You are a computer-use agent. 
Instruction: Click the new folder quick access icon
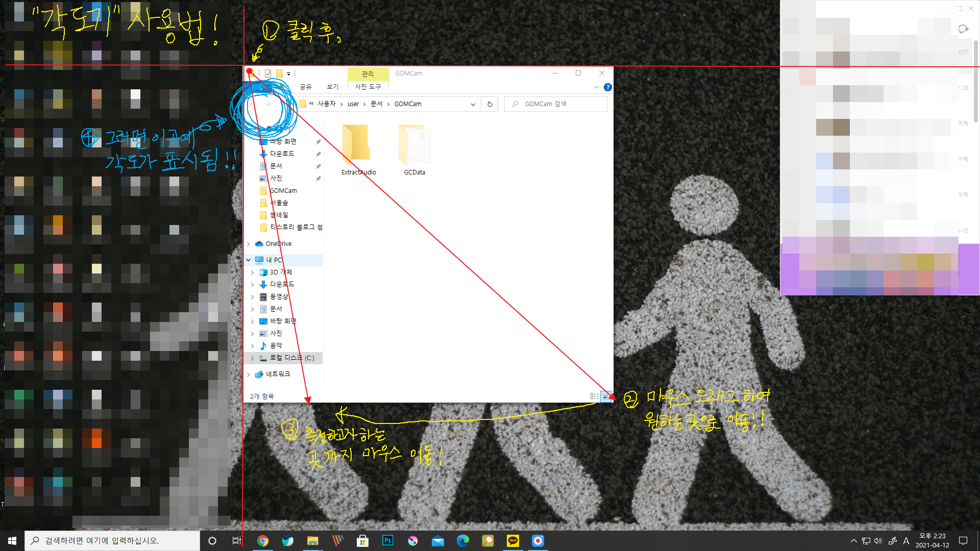[x=279, y=73]
